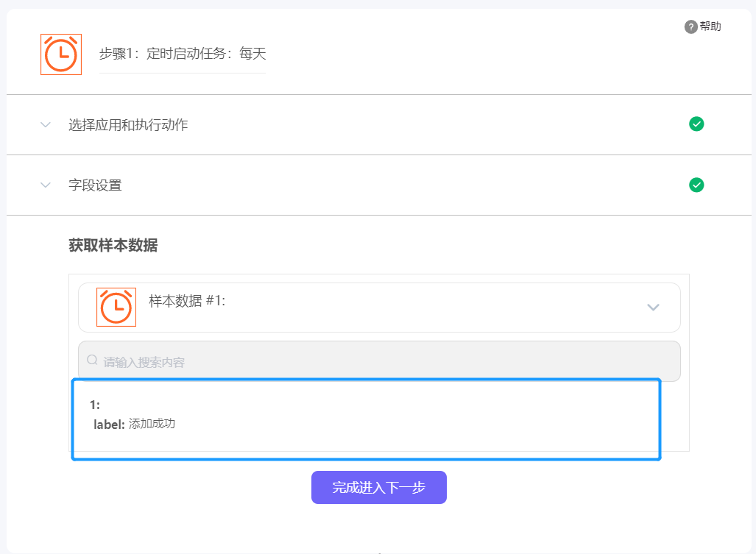The height and width of the screenshot is (554, 756).
Task: Click the alarm clock icon beside step 1 title
Action: pyautogui.click(x=61, y=54)
